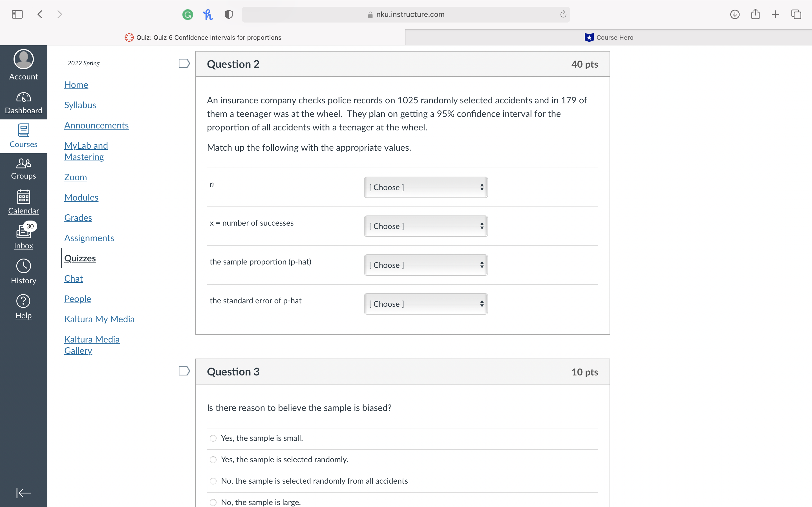
Task: Select Courses in the Canvas sidebar
Action: click(x=23, y=136)
